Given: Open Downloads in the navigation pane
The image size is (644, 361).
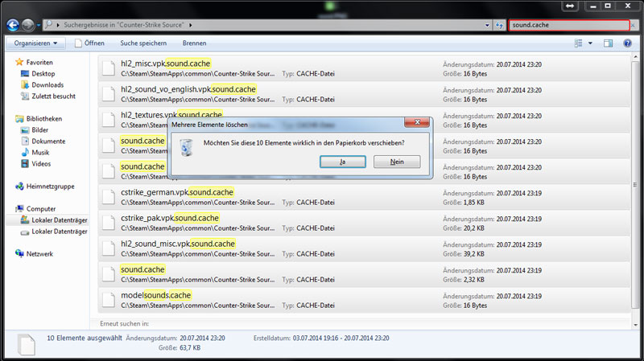Looking at the screenshot, I should pos(43,85).
